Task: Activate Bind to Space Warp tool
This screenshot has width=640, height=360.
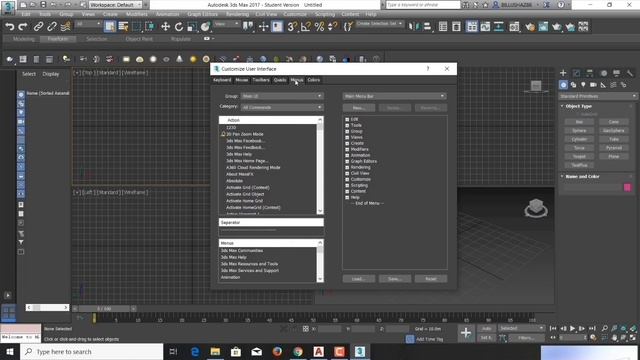Action: tap(65, 27)
